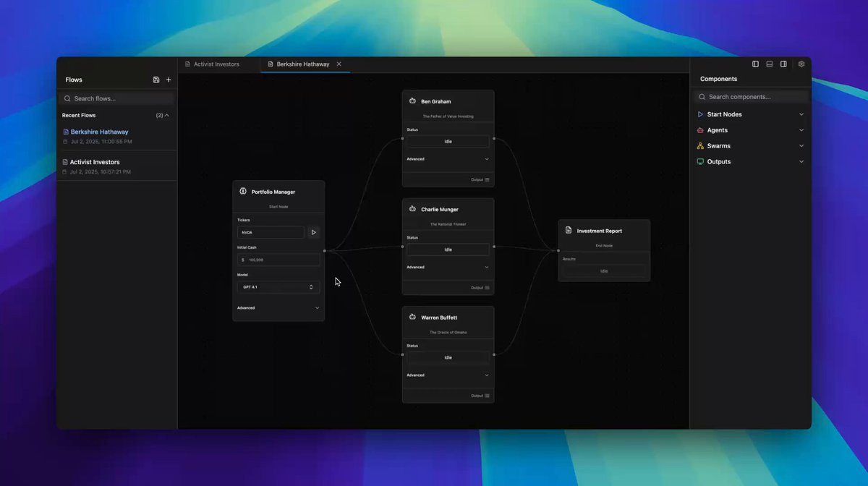Click the document icon beside Berkshire Hathaway flow

pyautogui.click(x=66, y=132)
